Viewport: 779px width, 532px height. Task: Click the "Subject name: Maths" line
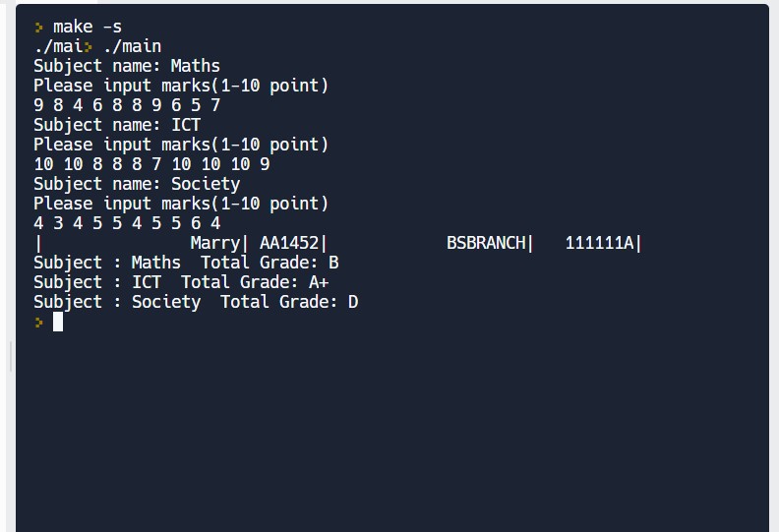pyautogui.click(x=127, y=66)
